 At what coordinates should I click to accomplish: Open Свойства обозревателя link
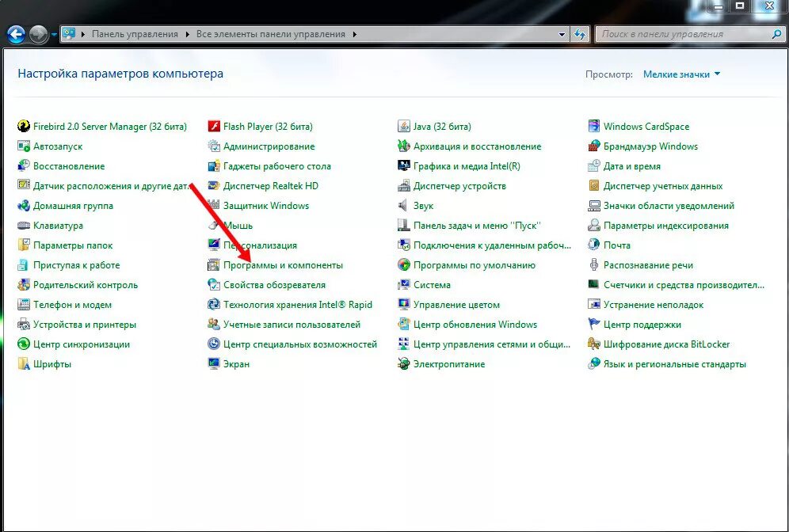[x=274, y=285]
